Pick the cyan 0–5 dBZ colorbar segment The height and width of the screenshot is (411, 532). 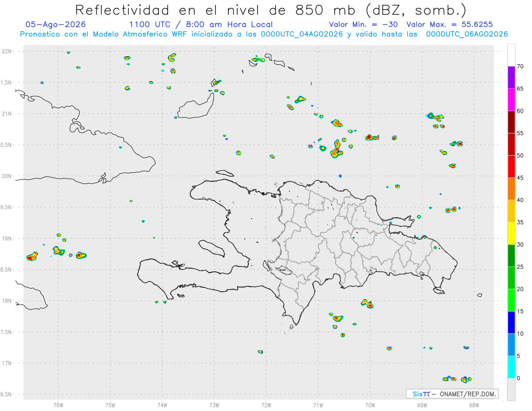coord(511,367)
